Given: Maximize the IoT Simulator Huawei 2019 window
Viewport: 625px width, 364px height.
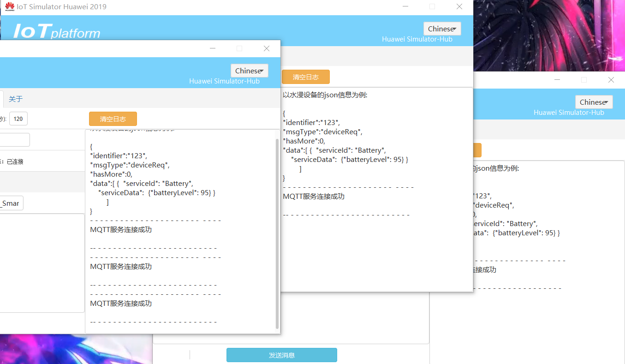Looking at the screenshot, I should pyautogui.click(x=432, y=6).
